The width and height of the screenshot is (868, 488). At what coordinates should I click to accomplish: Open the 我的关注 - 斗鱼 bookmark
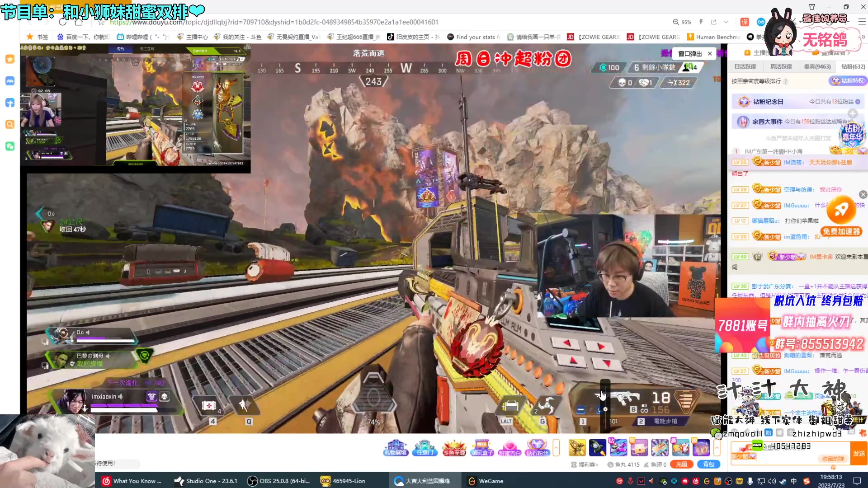[x=237, y=37]
